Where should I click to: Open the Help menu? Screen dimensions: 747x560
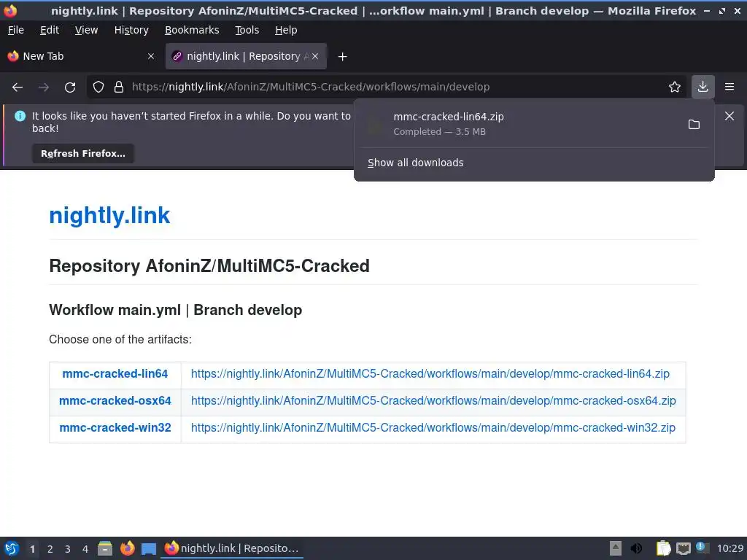click(x=286, y=30)
